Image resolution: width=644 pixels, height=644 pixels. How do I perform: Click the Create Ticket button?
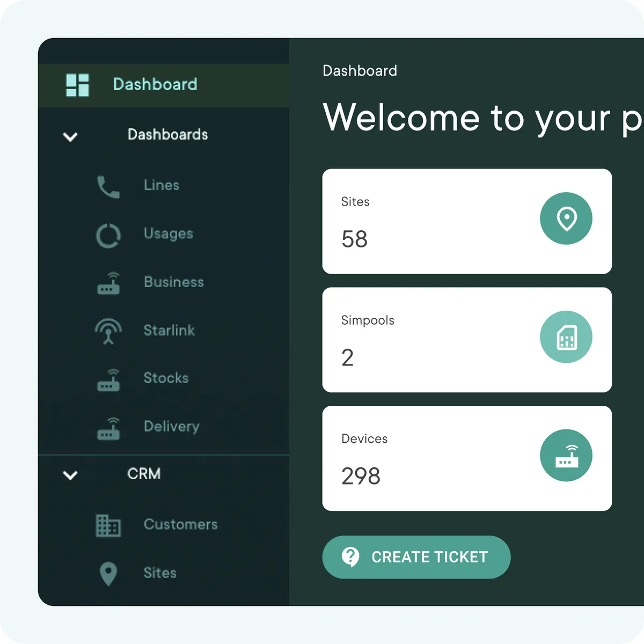[416, 557]
